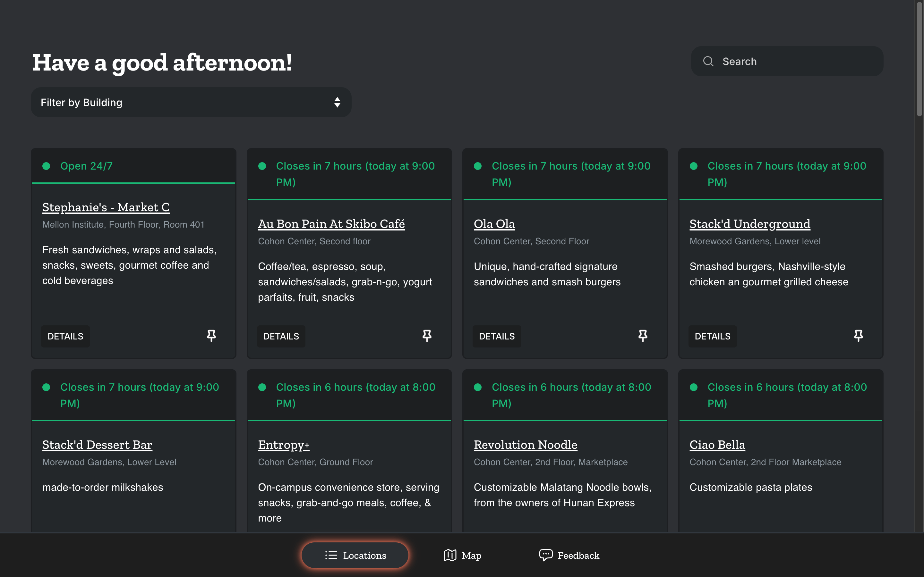
Task: Click the Filter by Building up-down arrows
Action: click(337, 102)
